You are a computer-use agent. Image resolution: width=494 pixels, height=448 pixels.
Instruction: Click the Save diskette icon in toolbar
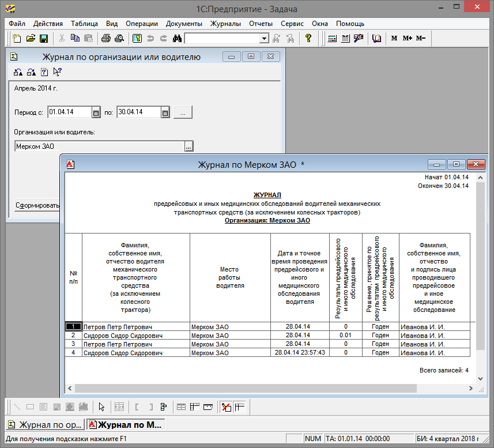(x=43, y=39)
